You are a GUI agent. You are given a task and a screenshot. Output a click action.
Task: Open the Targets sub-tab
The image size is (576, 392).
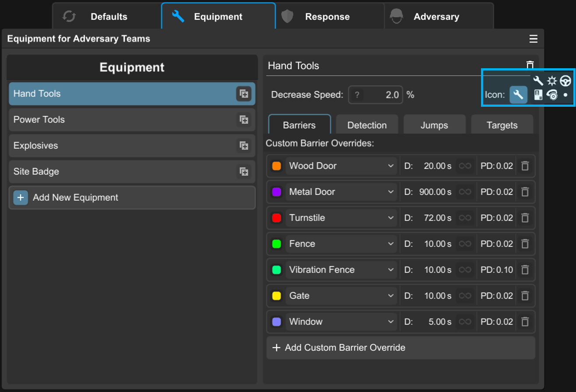click(x=502, y=125)
